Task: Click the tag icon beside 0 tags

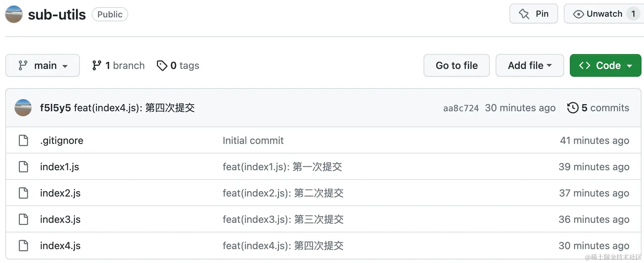Action: (162, 65)
